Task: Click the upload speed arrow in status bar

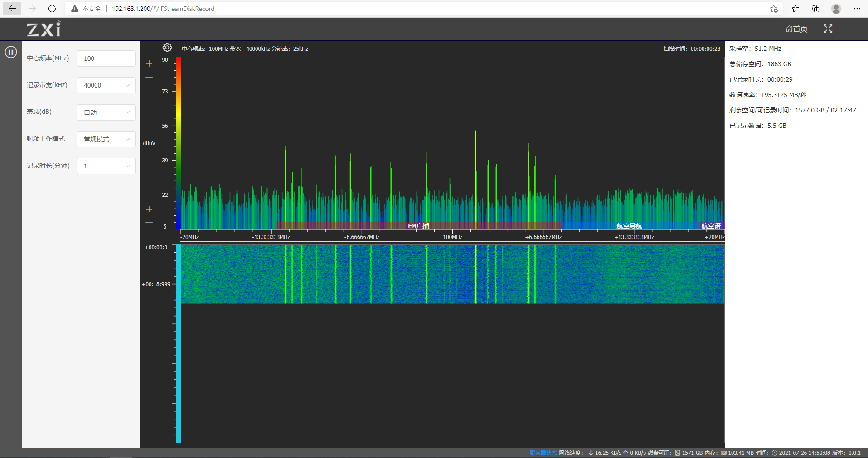Action: coord(626,453)
